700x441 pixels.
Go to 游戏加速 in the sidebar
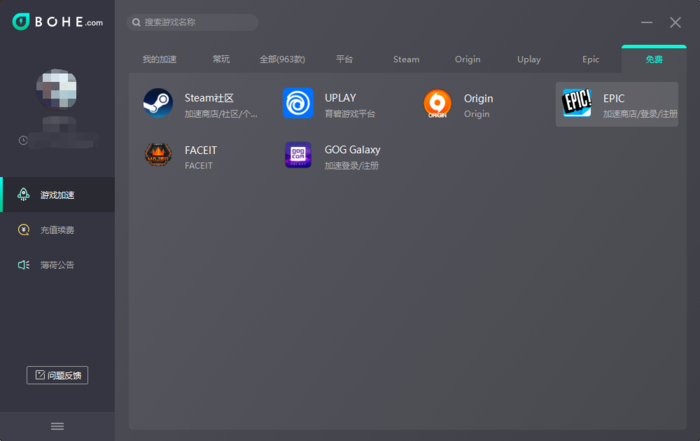click(57, 195)
